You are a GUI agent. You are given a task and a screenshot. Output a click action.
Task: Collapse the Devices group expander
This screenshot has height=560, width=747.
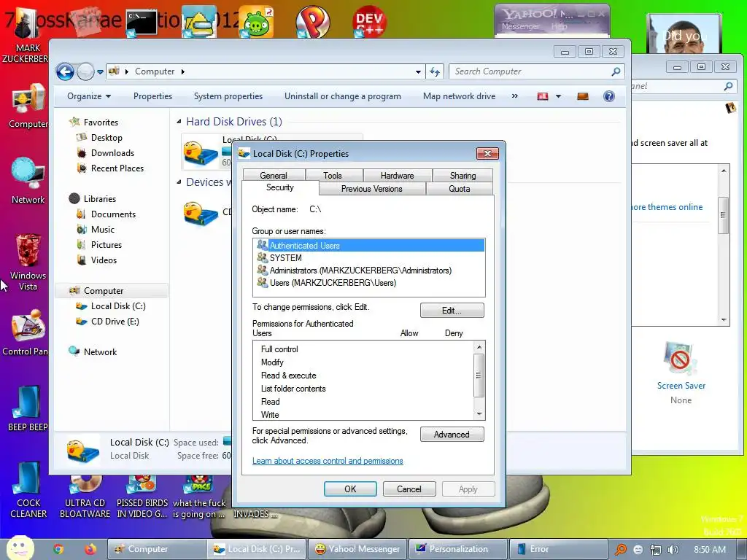(x=179, y=182)
